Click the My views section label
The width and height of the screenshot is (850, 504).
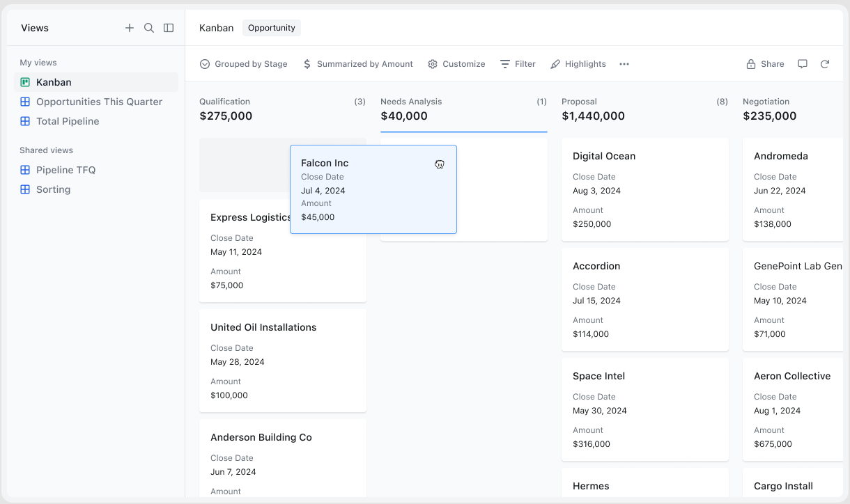38,63
